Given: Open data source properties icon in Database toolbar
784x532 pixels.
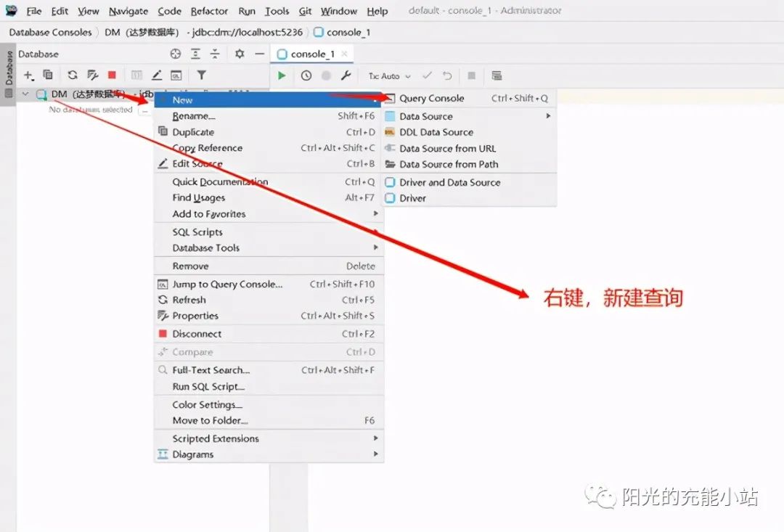Looking at the screenshot, I should tap(92, 75).
